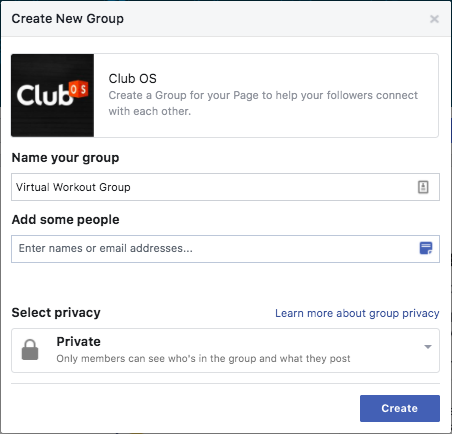Click the 'Create a Group for your Page' description
The width and height of the screenshot is (452, 434).
click(263, 103)
